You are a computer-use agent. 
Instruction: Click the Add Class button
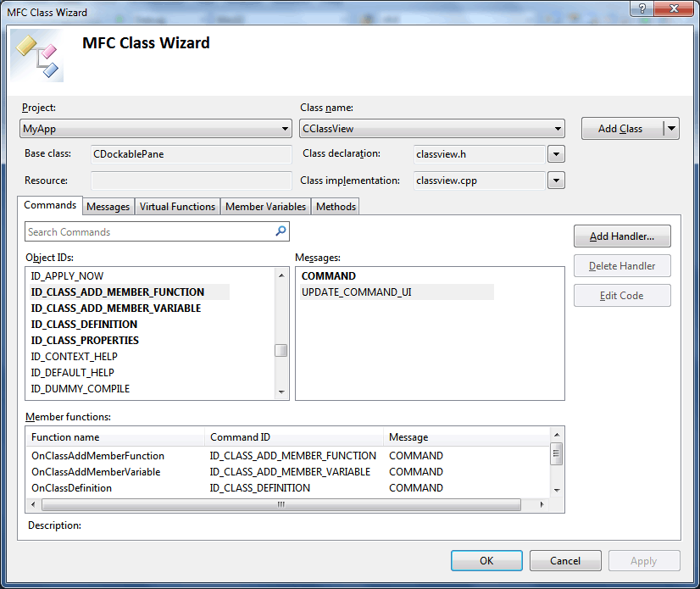[620, 129]
